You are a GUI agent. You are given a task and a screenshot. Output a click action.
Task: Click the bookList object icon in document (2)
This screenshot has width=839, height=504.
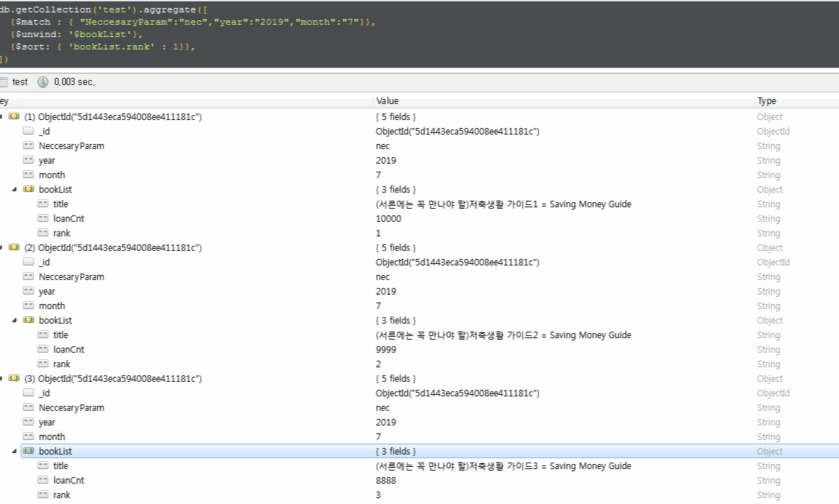click(28, 321)
